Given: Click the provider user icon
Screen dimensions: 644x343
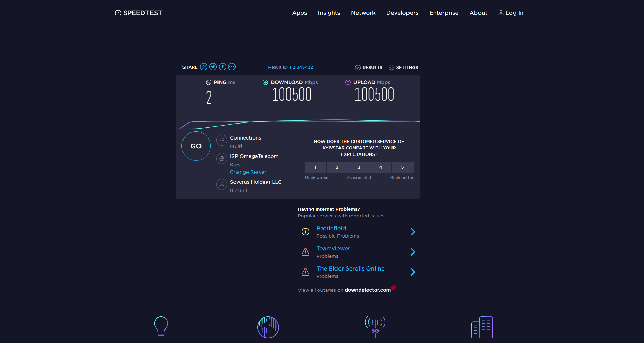Looking at the screenshot, I should (x=222, y=184).
